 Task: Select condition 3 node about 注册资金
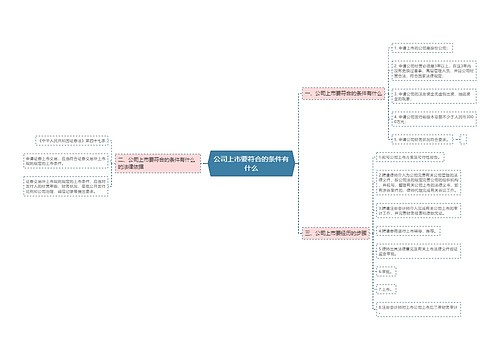coord(434,96)
